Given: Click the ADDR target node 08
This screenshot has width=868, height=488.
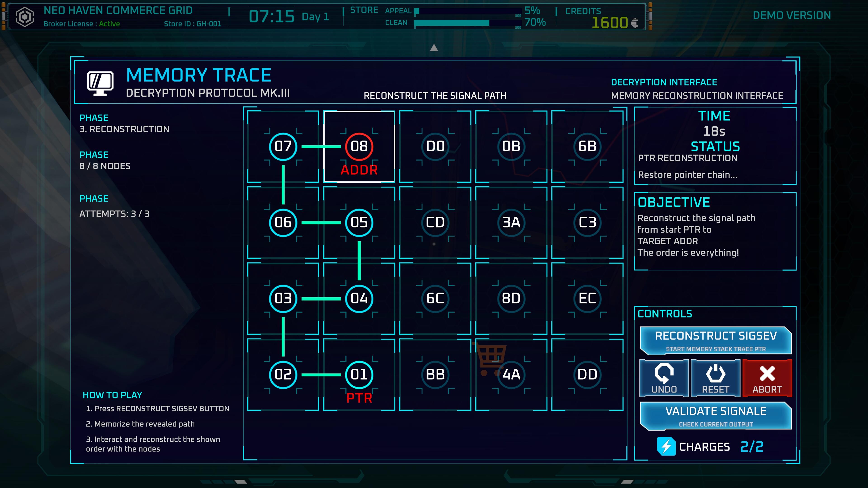Looking at the screenshot, I should coord(359,146).
